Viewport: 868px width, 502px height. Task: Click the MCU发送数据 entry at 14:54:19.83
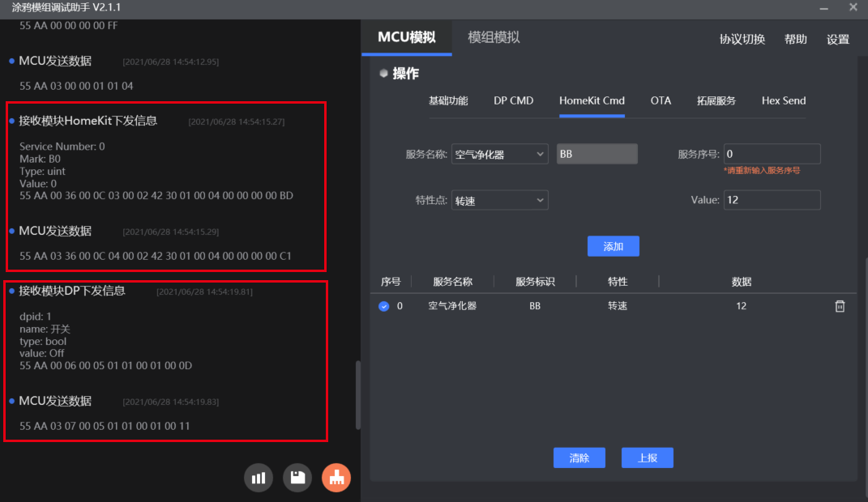(55, 401)
